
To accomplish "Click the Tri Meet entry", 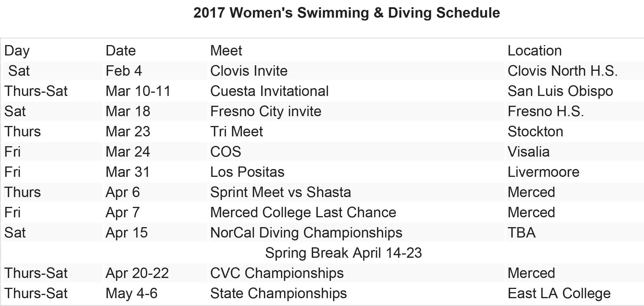I will (x=236, y=131).
